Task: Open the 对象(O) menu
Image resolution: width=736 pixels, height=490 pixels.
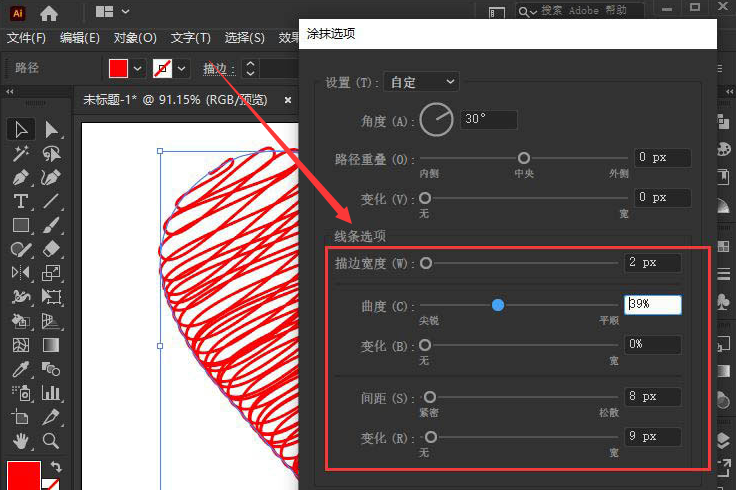Action: pos(135,38)
